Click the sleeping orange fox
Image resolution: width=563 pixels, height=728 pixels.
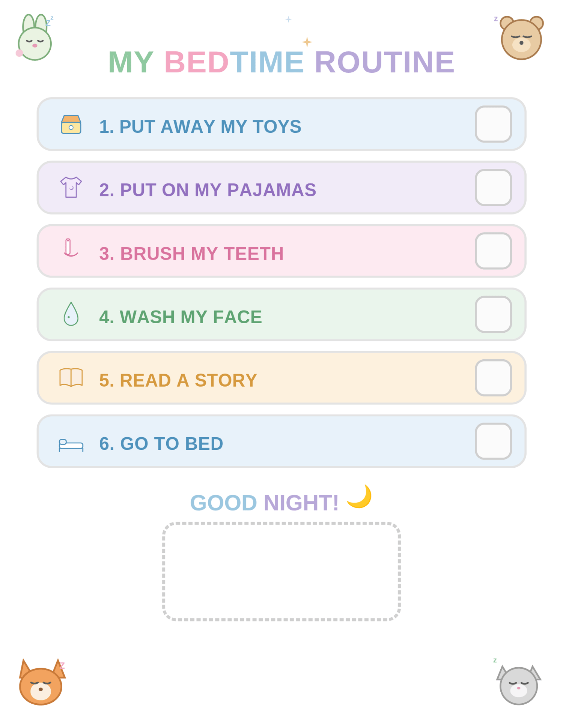41,682
